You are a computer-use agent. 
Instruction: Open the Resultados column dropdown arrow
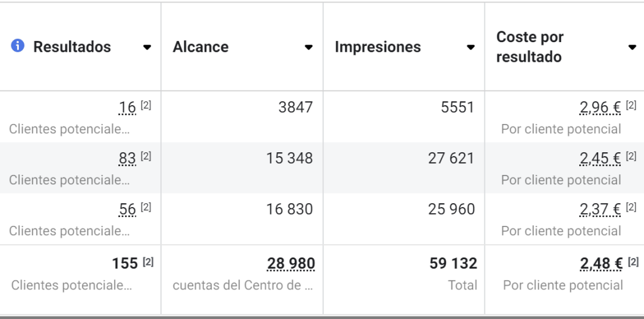coord(147,47)
